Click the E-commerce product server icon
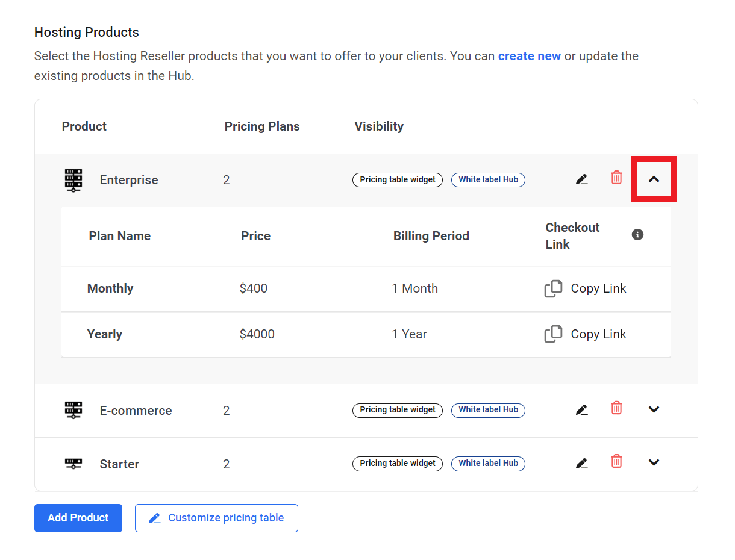The image size is (735, 560). (73, 411)
